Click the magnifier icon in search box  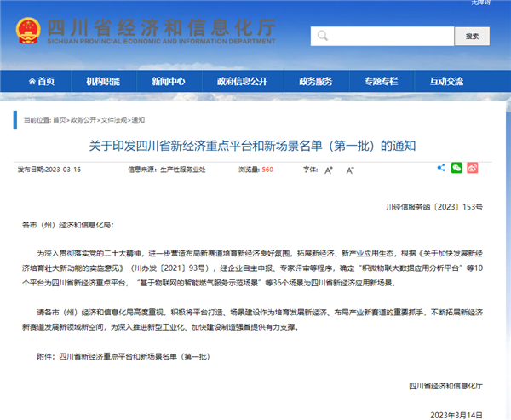pos(321,37)
